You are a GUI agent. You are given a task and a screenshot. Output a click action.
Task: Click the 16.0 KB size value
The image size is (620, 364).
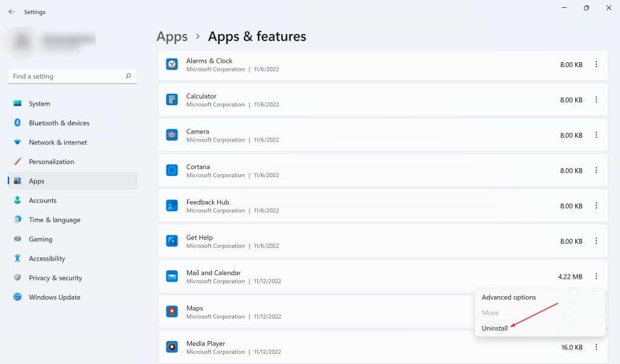[x=572, y=348]
